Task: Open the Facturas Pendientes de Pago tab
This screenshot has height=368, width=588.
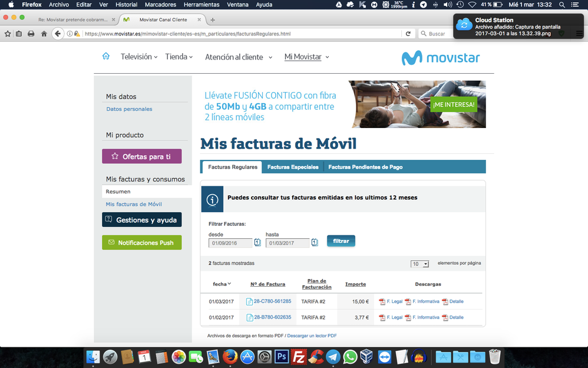Action: click(x=365, y=167)
